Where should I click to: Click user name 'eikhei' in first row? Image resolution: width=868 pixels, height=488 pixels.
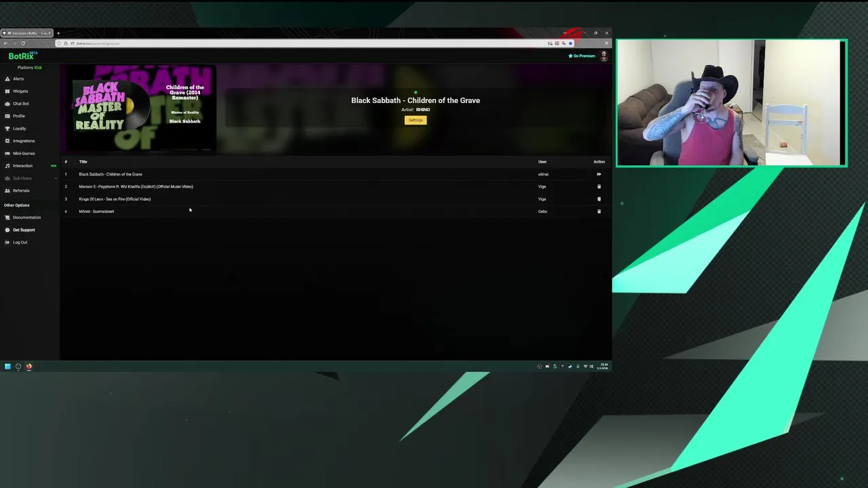point(543,174)
